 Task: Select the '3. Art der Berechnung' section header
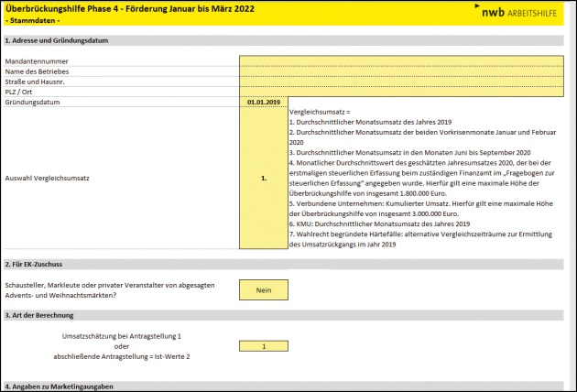[x=38, y=315]
